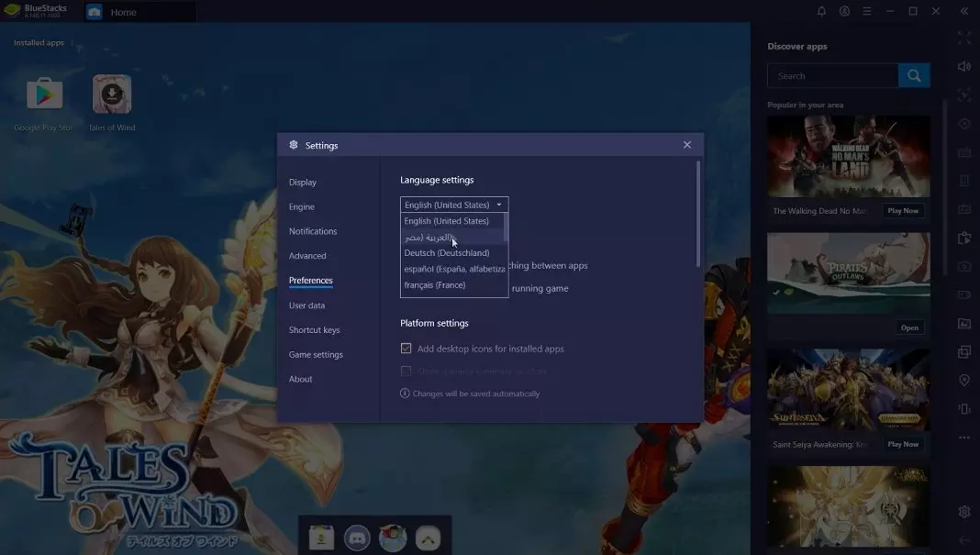
Task: Uncheck Add desktop icons for installed apps
Action: coord(406,349)
